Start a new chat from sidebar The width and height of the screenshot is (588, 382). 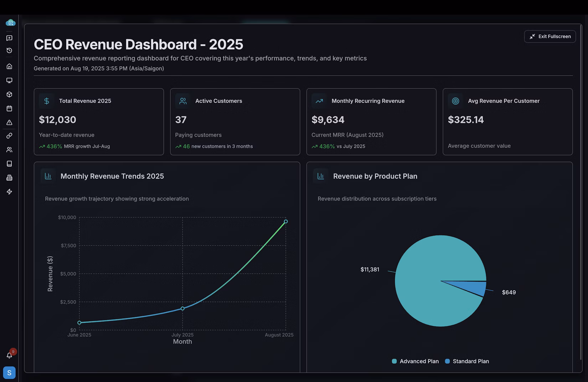pyautogui.click(x=9, y=38)
